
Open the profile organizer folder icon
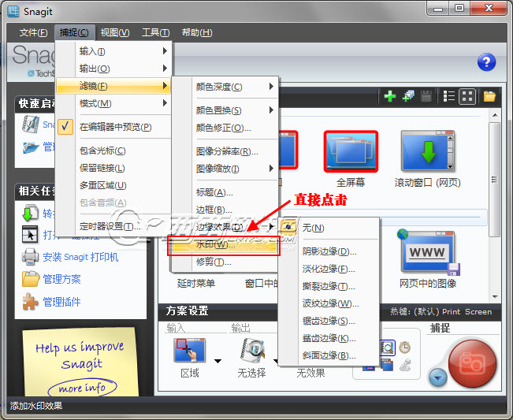point(489,96)
